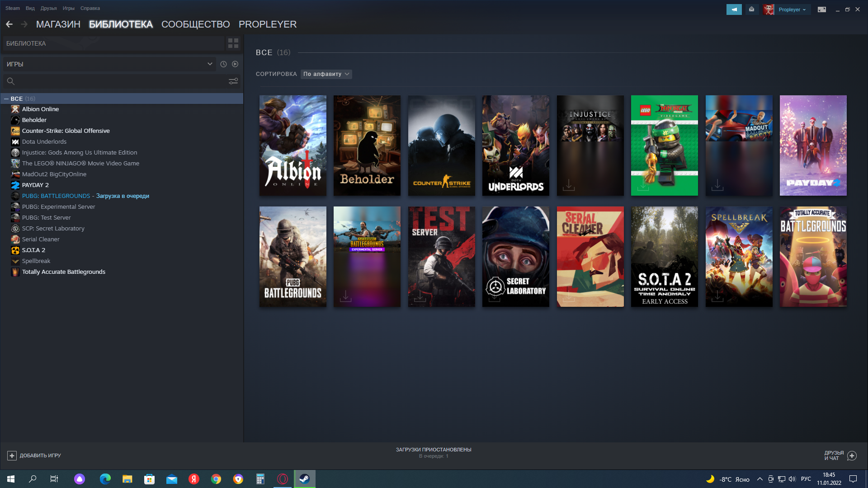Screen dimensions: 868x488
Task: Open Albion Online cover art
Action: coord(293,145)
